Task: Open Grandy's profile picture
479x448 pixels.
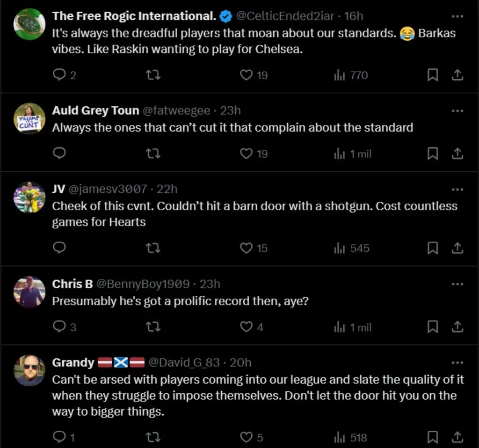Action: [29, 370]
